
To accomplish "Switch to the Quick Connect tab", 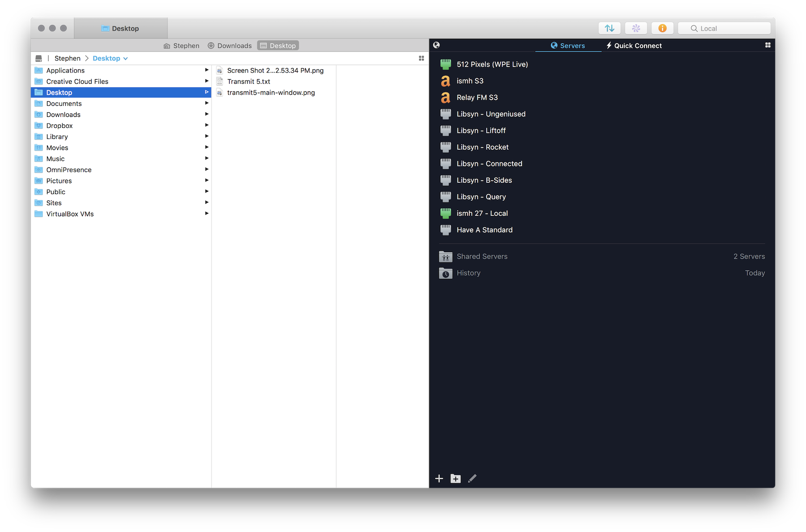I will coord(634,45).
